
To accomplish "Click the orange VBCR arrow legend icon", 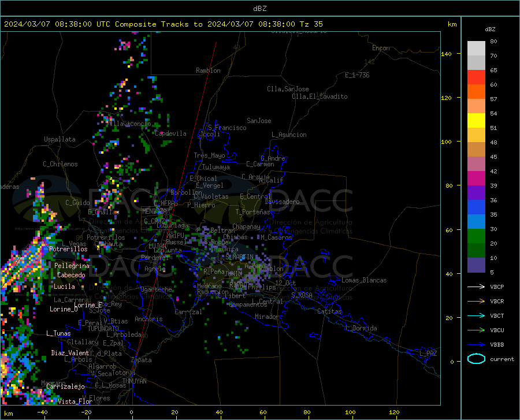I will click(x=476, y=302).
